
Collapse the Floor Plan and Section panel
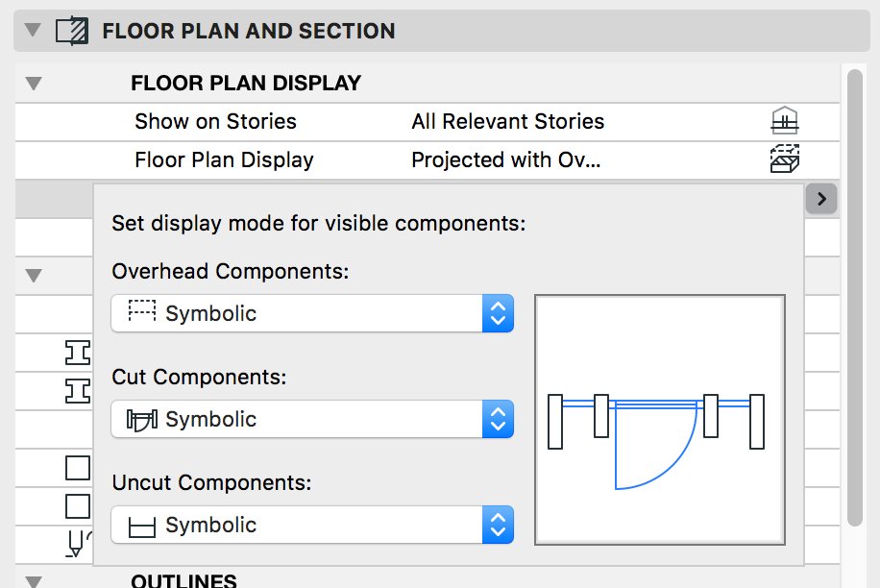[x=33, y=30]
